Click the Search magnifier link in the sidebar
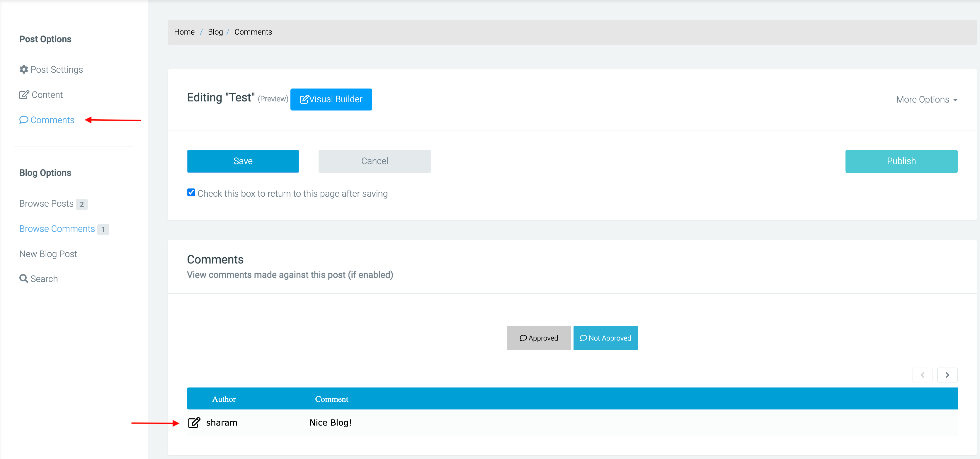Viewport: 980px width, 459px height. pos(38,279)
